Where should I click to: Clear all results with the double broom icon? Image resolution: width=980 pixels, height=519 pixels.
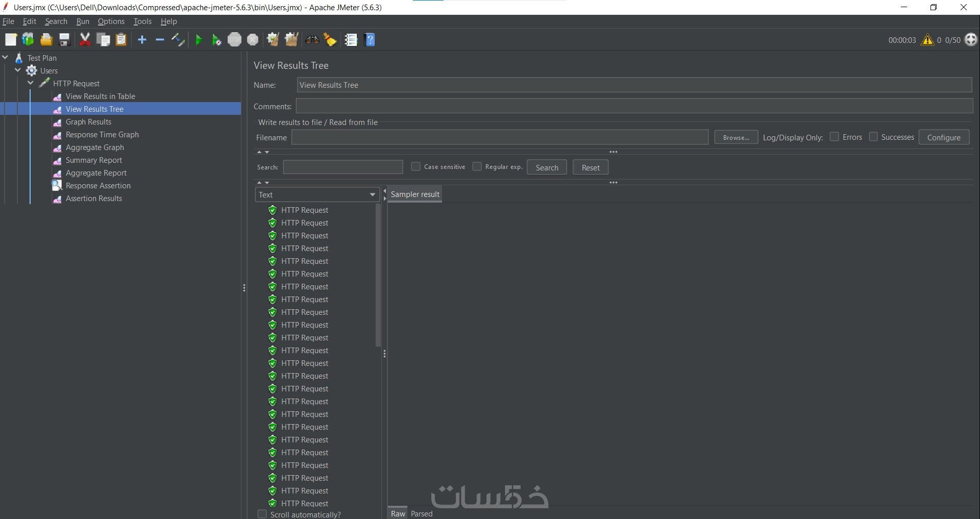click(291, 40)
